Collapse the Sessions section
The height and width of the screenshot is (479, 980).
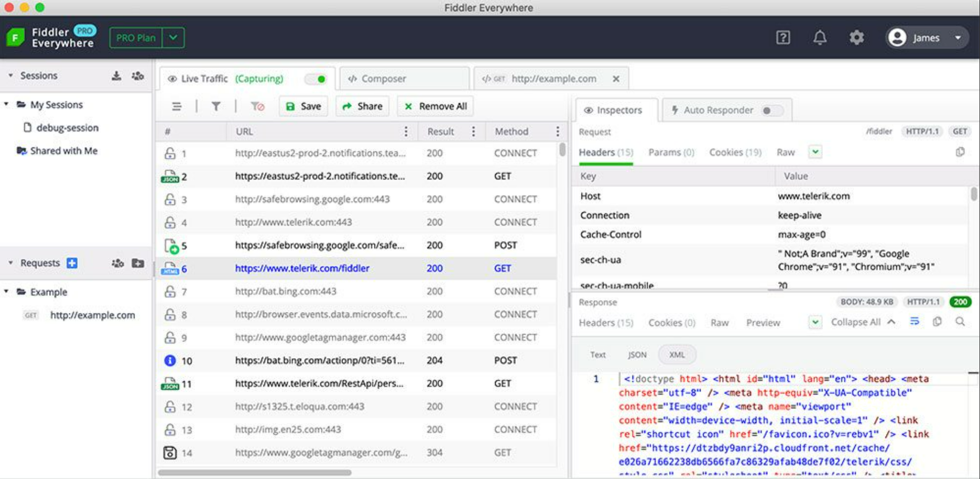pyautogui.click(x=10, y=76)
